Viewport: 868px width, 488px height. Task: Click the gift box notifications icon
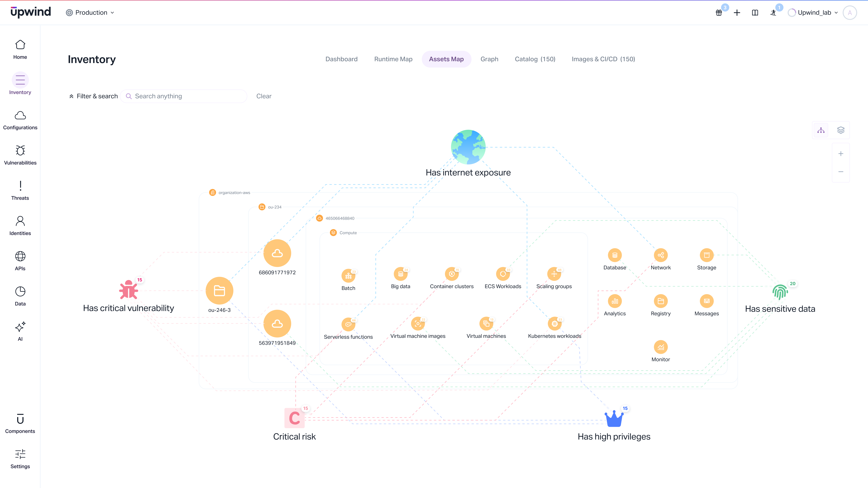[719, 13]
